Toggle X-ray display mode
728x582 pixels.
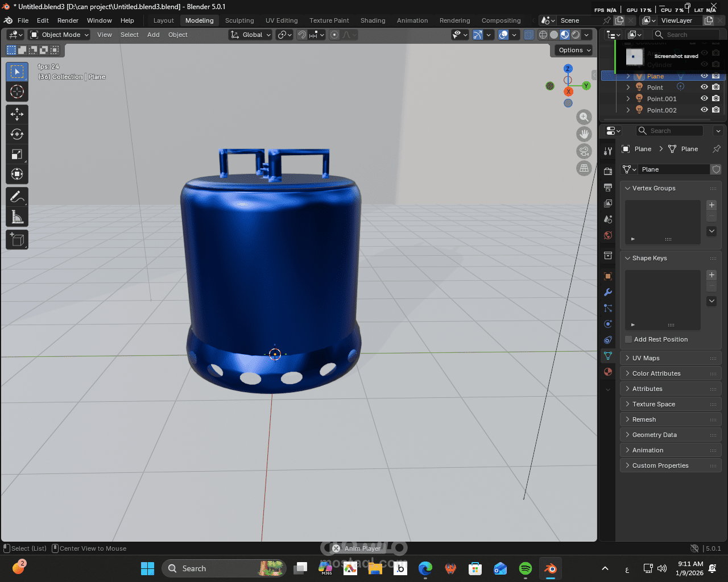pyautogui.click(x=528, y=35)
